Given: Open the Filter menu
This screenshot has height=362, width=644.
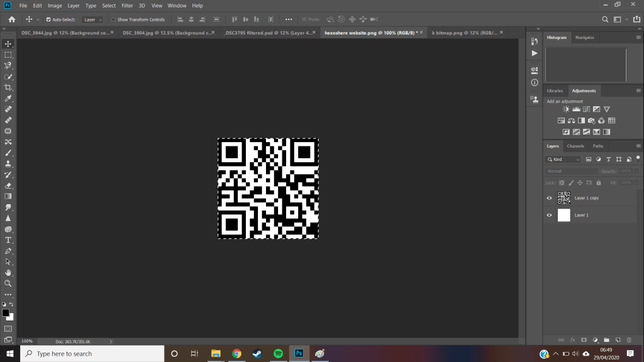Looking at the screenshot, I should click(127, 6).
